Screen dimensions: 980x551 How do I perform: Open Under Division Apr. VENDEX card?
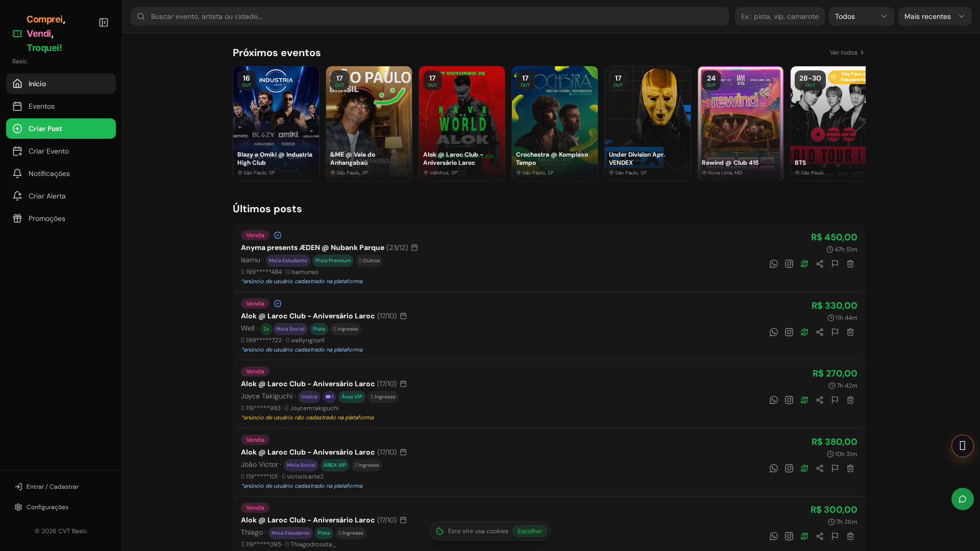pos(648,123)
